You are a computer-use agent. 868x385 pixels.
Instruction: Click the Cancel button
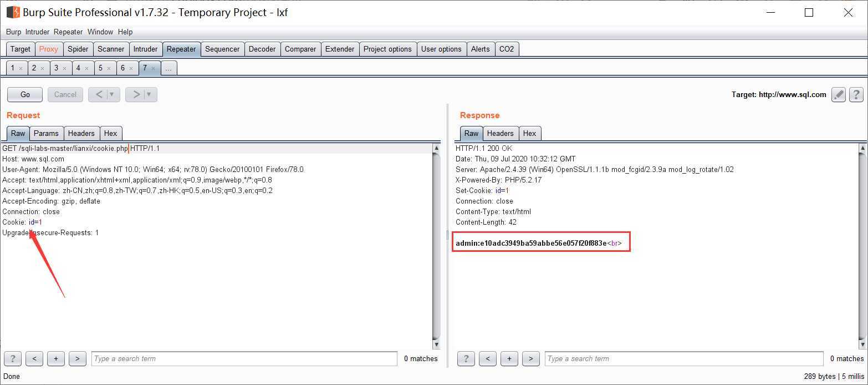click(65, 94)
